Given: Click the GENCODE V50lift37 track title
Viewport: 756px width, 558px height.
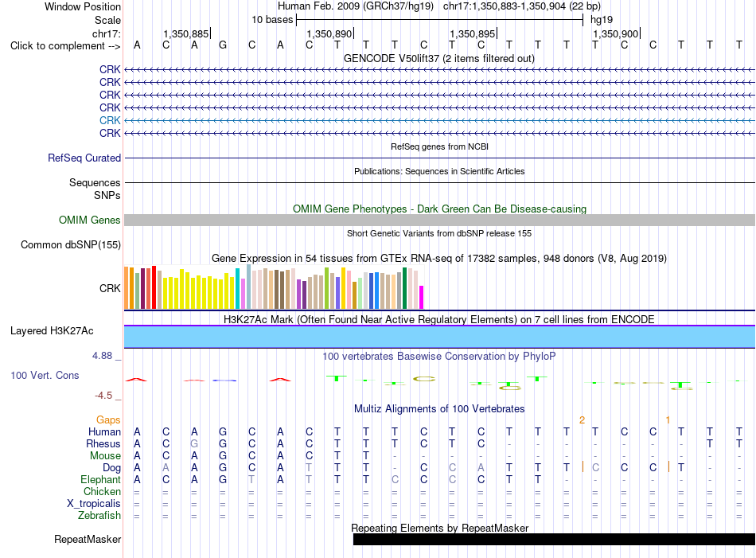Looking at the screenshot, I should point(439,58).
